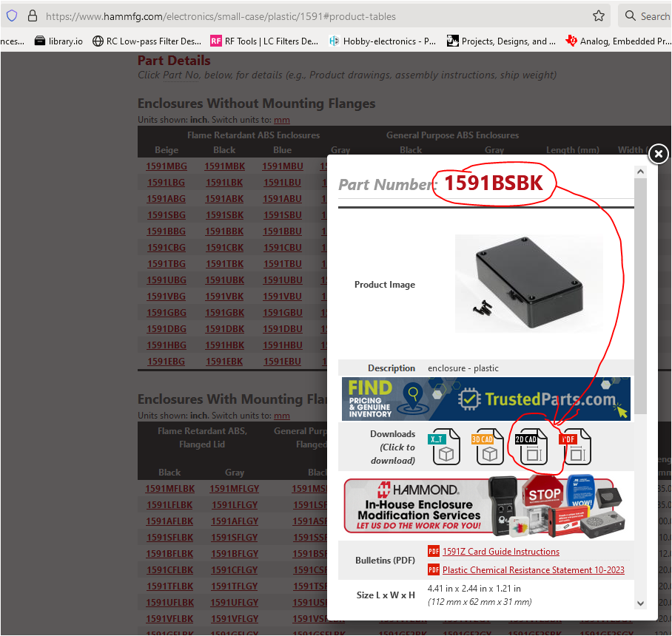Open Analog, Embedded bookmark

[x=618, y=41]
